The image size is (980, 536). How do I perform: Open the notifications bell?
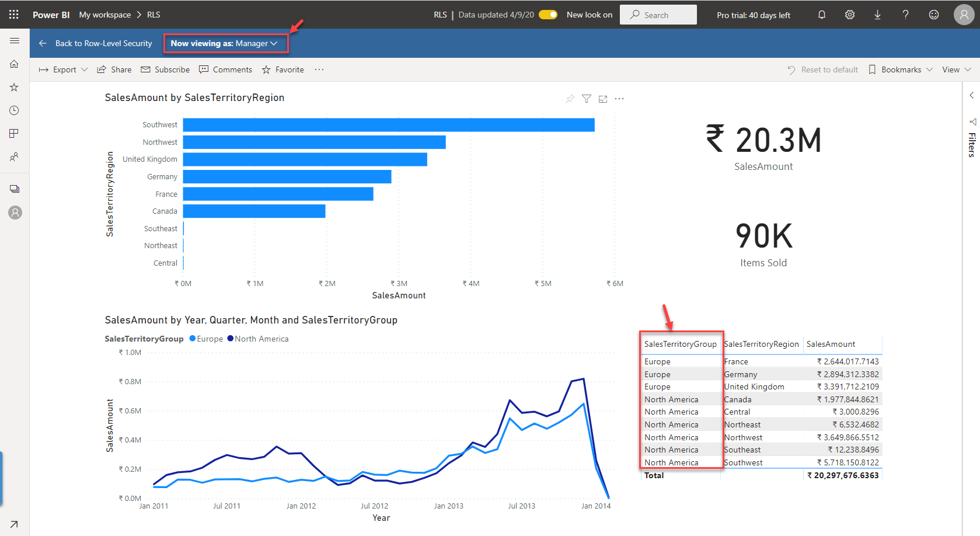[x=822, y=15]
